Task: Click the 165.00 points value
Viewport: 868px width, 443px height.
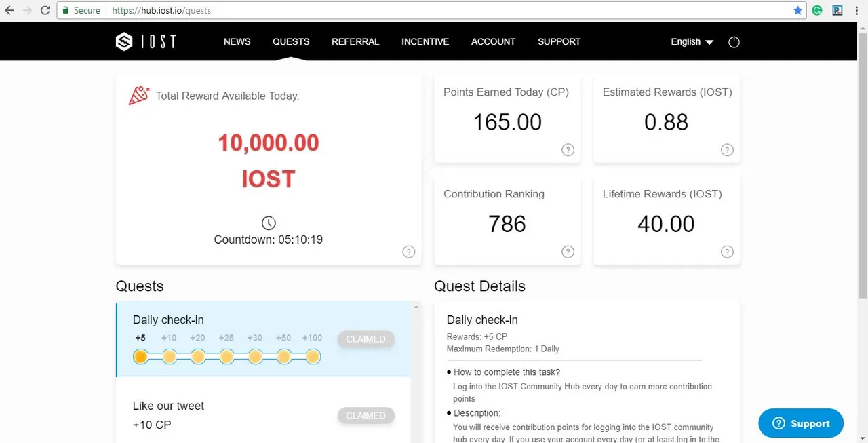Action: (507, 122)
